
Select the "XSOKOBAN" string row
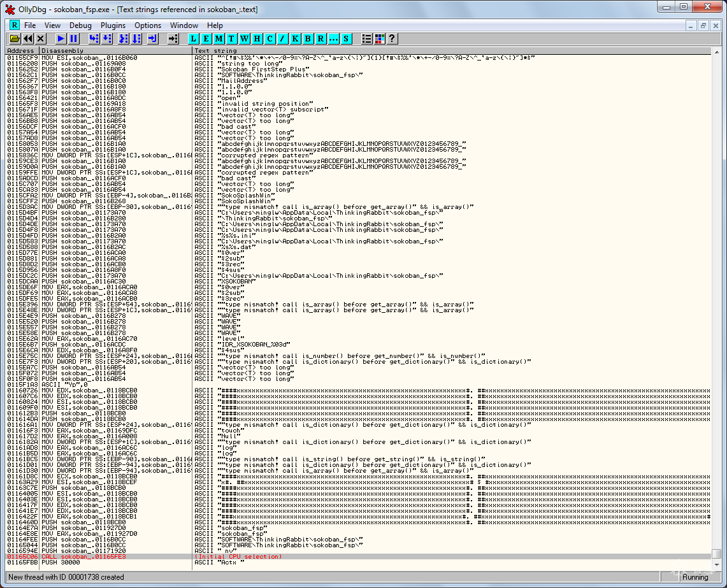pyautogui.click(x=358, y=282)
